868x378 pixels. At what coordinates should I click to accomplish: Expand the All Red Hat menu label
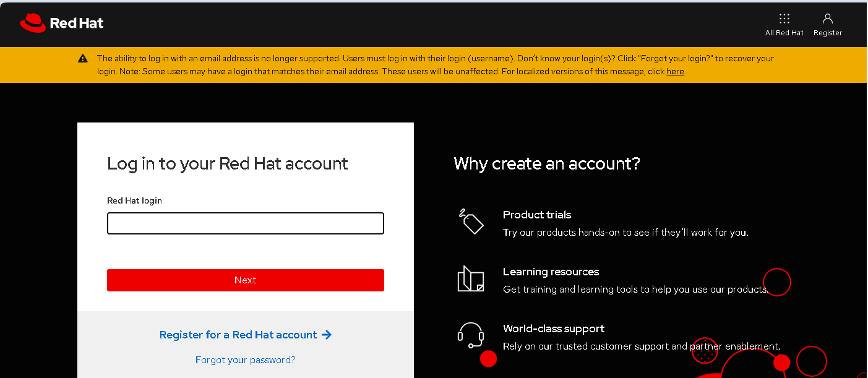tap(784, 33)
